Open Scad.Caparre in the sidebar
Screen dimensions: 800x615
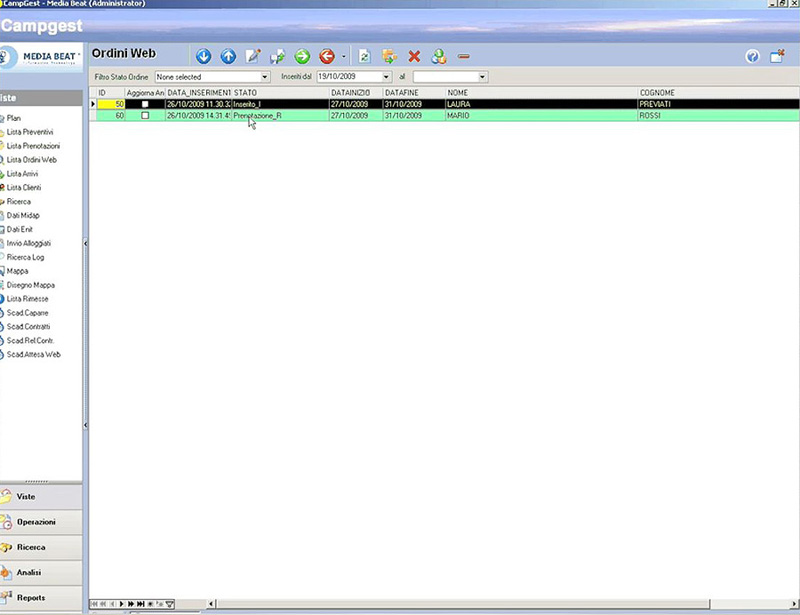tap(28, 313)
